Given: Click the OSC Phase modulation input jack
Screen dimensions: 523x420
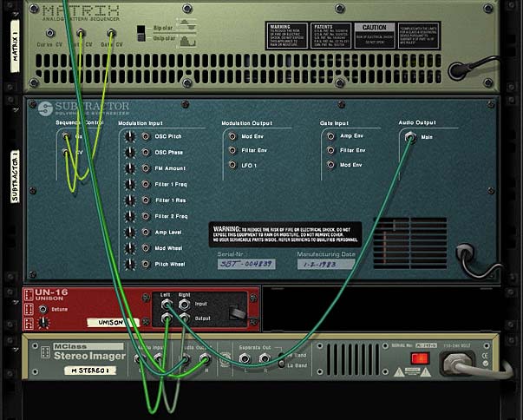Looking at the screenshot, I should (146, 152).
